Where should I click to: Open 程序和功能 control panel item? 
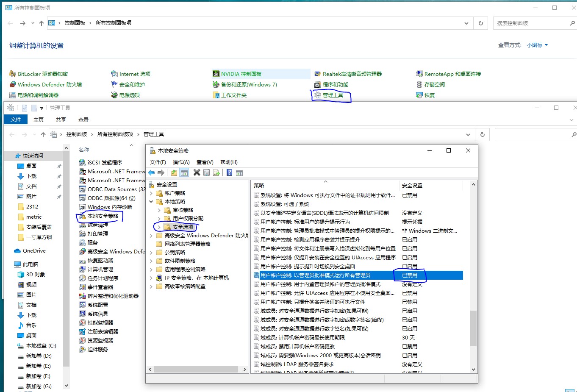[331, 84]
